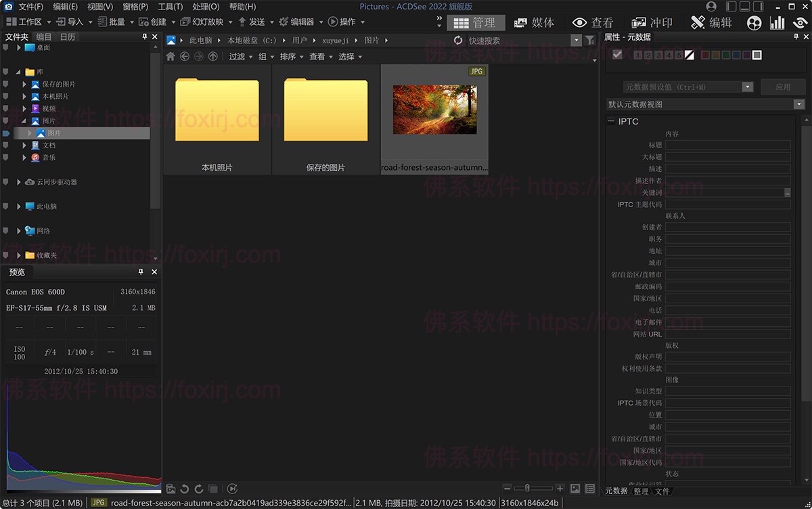Viewport: 812px width, 509px height.
Task: Unpin the 文件夹 panel
Action: pos(144,37)
